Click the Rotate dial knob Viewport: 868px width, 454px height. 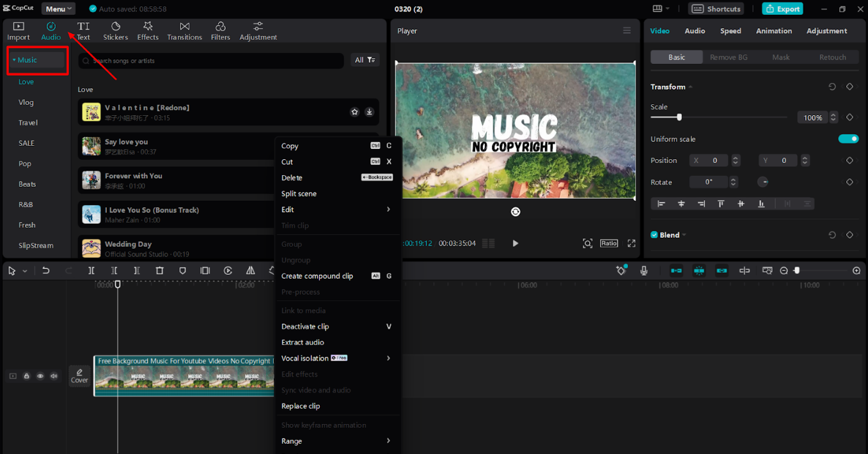tap(762, 182)
